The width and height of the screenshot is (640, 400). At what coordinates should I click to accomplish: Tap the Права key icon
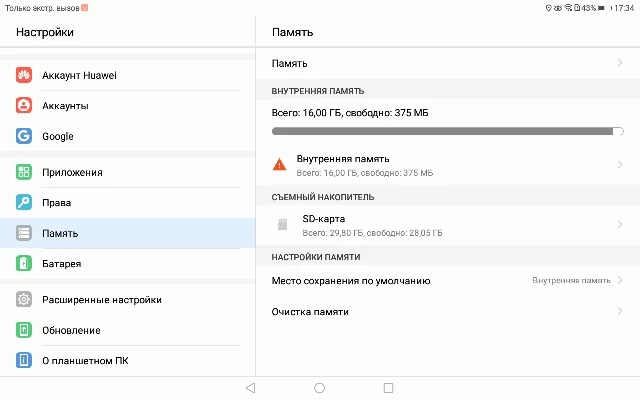pyautogui.click(x=24, y=202)
